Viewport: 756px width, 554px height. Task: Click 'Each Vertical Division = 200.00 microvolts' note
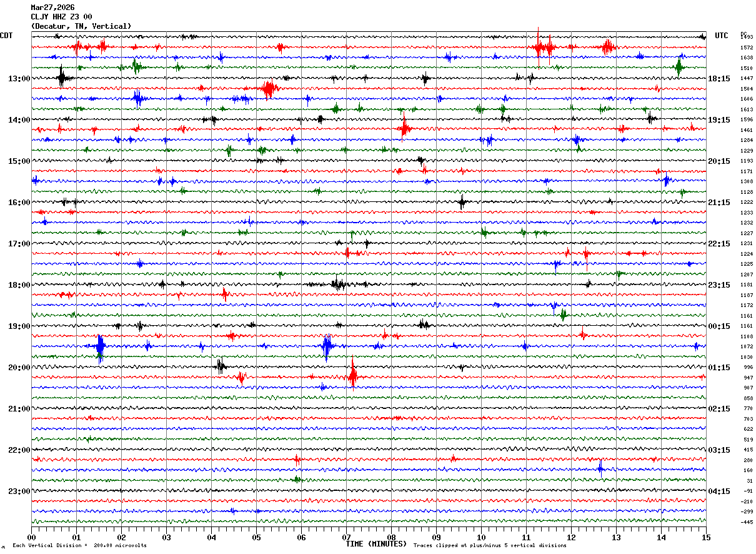79,546
